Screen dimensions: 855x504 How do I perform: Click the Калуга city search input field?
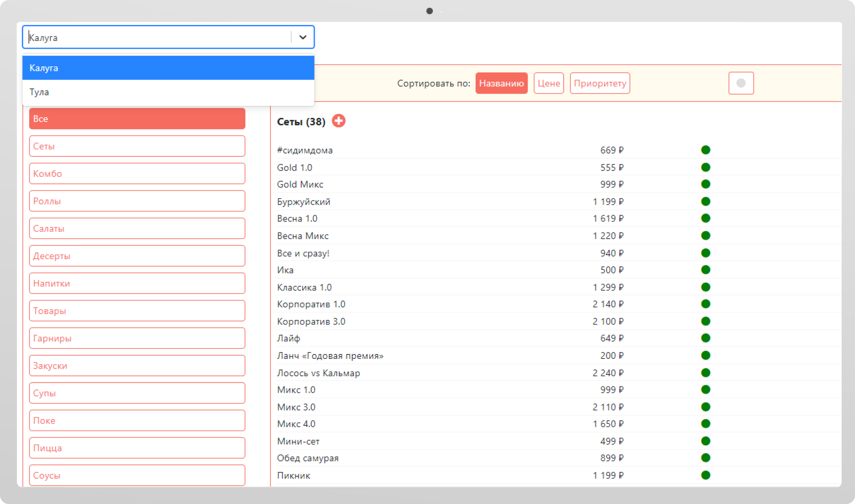(x=156, y=37)
